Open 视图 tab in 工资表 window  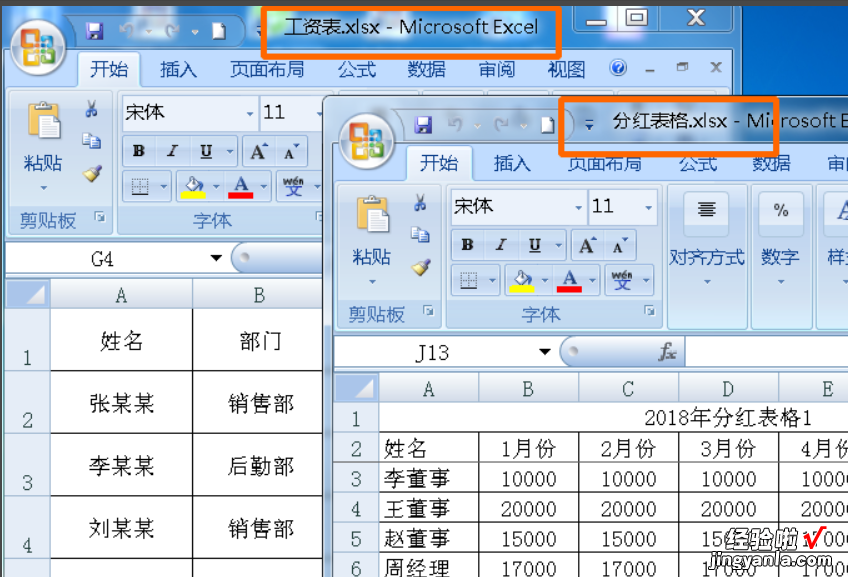point(566,70)
